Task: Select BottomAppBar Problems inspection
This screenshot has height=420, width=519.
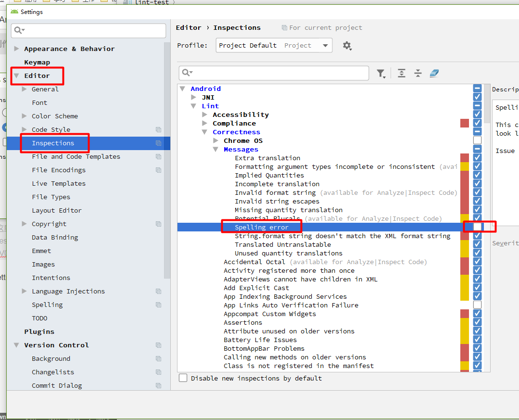Action: point(264,348)
